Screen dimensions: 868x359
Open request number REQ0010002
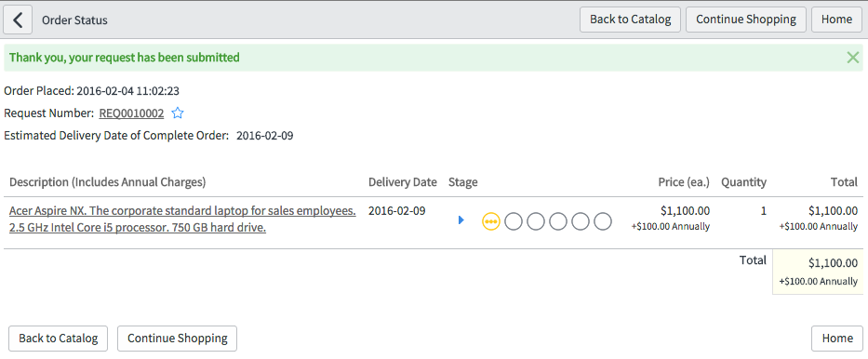(x=131, y=113)
